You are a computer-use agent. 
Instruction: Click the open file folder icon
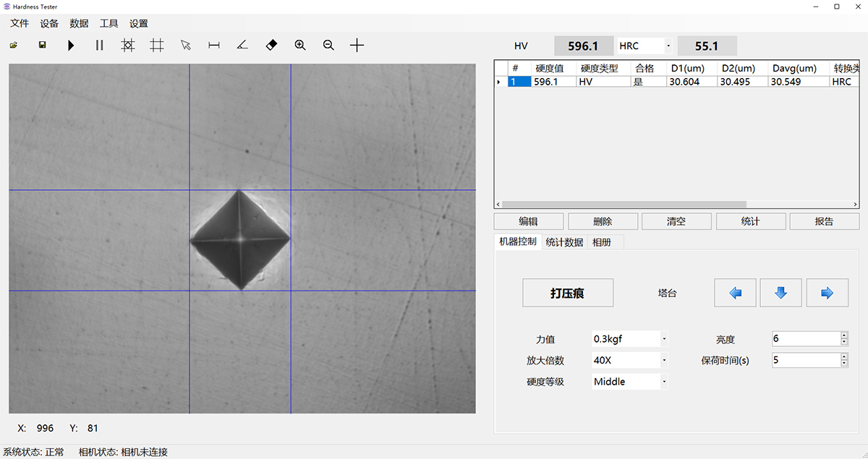14,46
